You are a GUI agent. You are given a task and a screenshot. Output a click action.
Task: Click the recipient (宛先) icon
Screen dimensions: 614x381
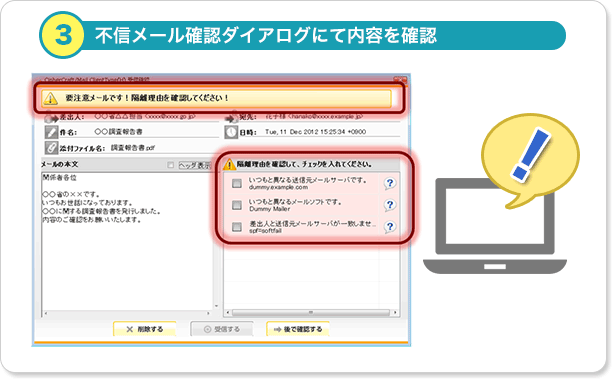pyautogui.click(x=231, y=117)
